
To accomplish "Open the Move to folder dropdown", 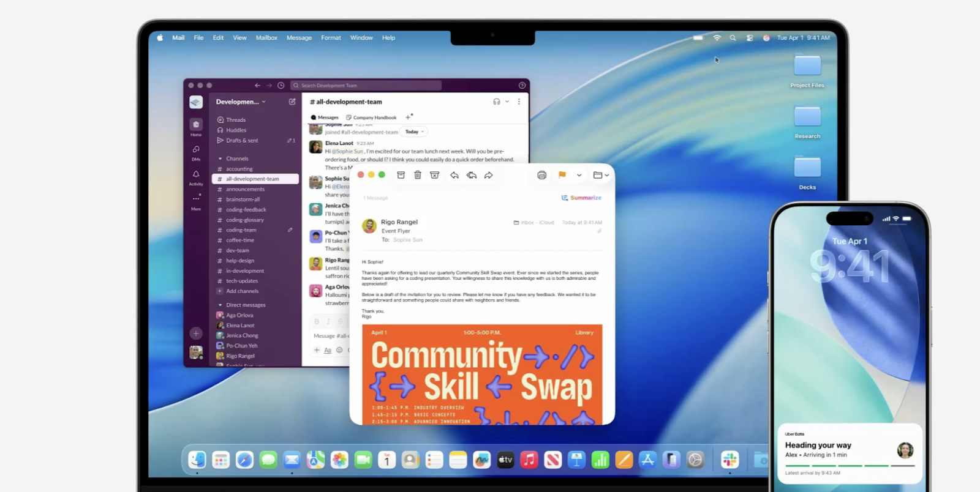I will pos(601,175).
